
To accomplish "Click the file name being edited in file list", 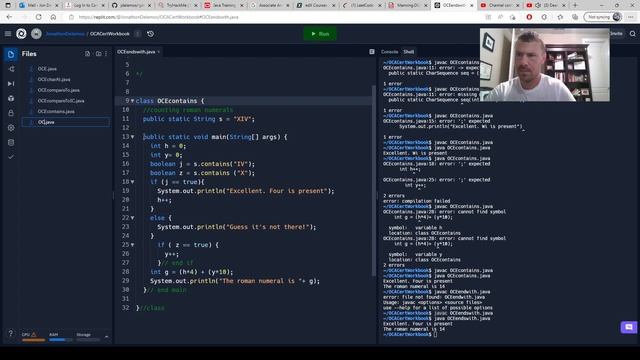I will [65, 122].
